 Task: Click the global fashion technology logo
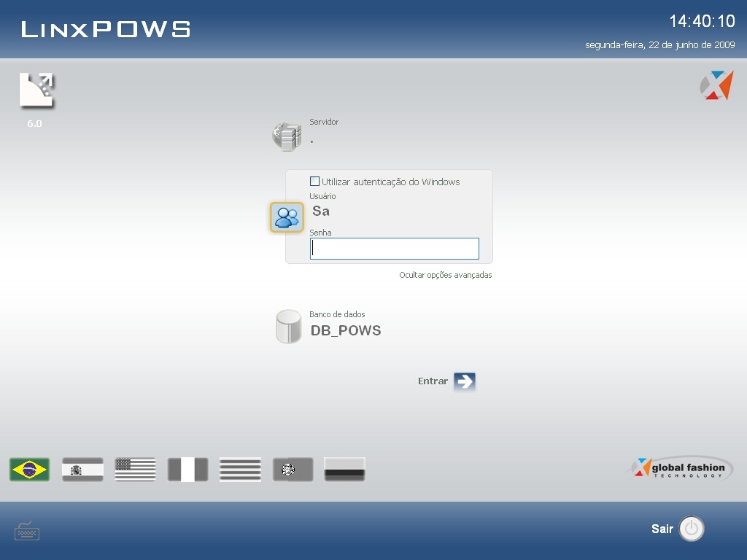click(x=680, y=469)
